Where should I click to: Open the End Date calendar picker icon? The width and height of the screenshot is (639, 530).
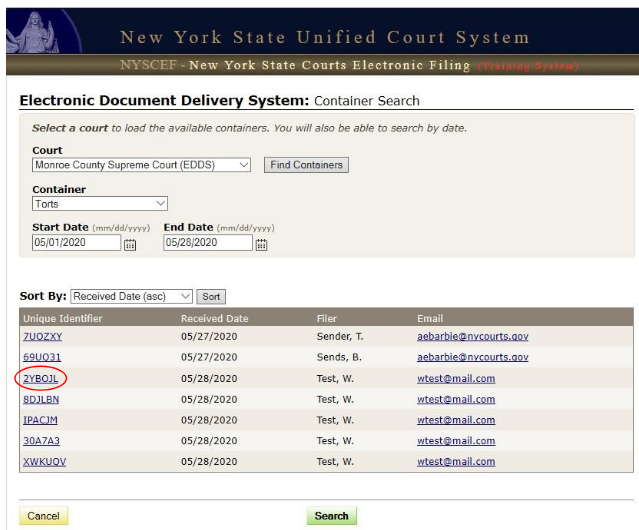pyautogui.click(x=261, y=244)
